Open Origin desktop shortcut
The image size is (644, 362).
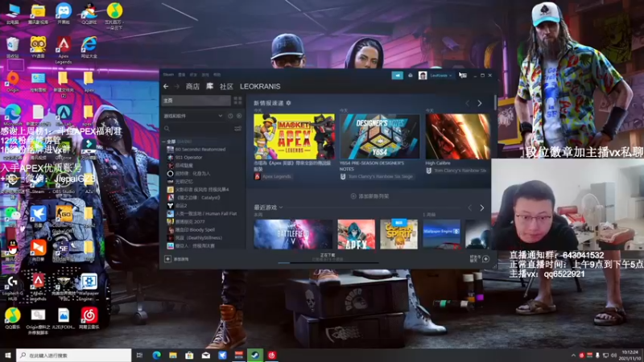click(x=13, y=81)
